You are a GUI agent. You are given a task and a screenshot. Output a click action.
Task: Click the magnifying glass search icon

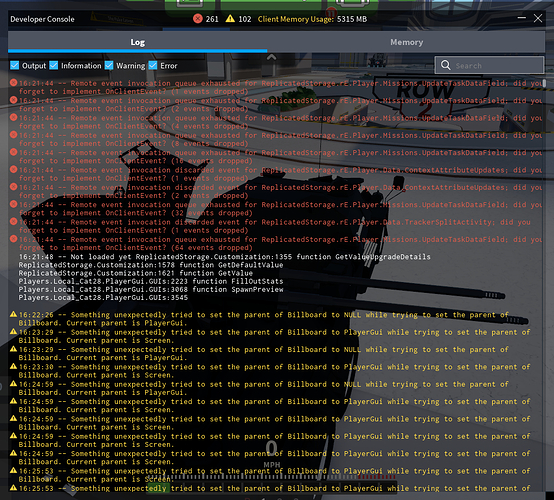click(x=446, y=65)
